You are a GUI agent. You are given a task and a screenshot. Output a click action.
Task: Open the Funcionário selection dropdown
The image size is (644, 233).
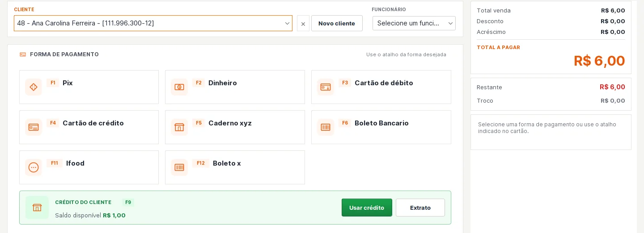tap(414, 23)
